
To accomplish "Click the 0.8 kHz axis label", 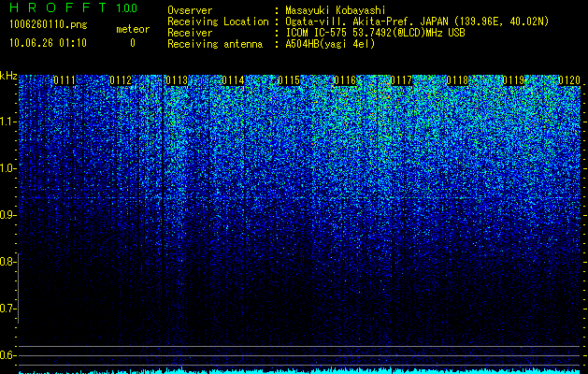I will (8, 262).
